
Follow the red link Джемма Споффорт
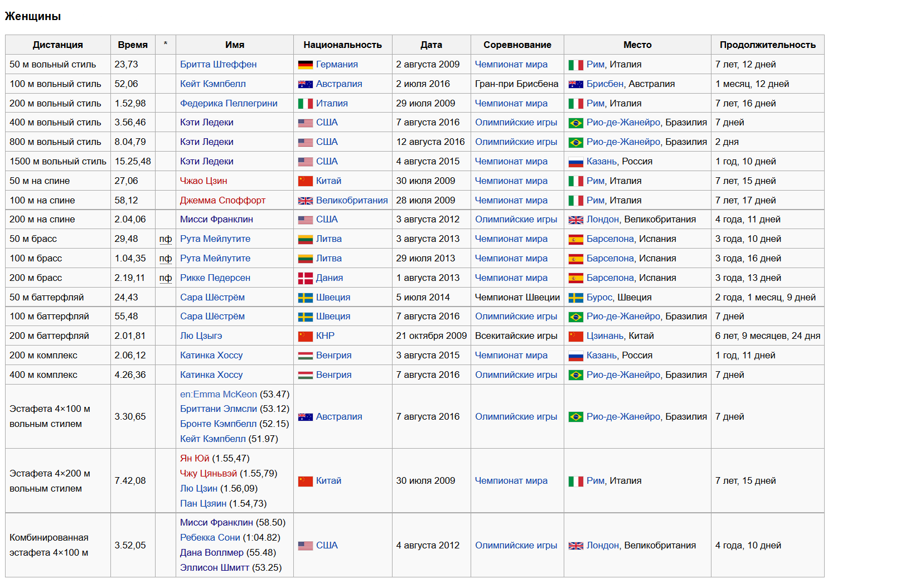click(222, 201)
